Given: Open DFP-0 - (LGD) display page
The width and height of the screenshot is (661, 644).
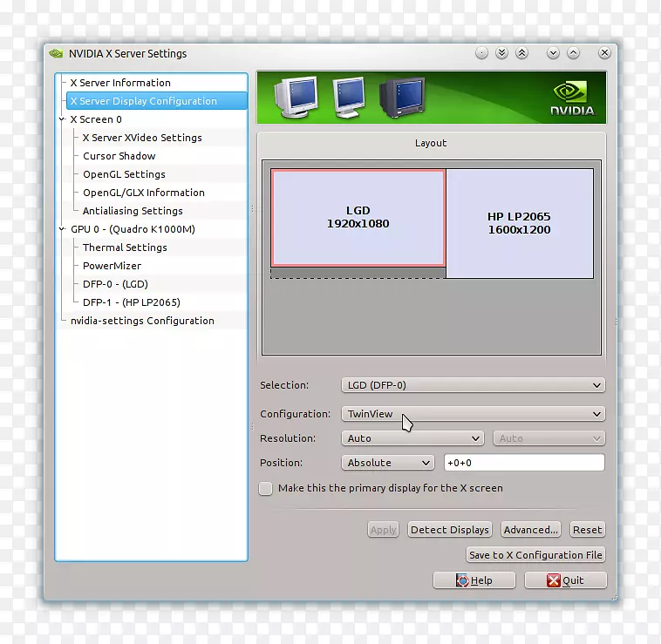Looking at the screenshot, I should pyautogui.click(x=115, y=284).
